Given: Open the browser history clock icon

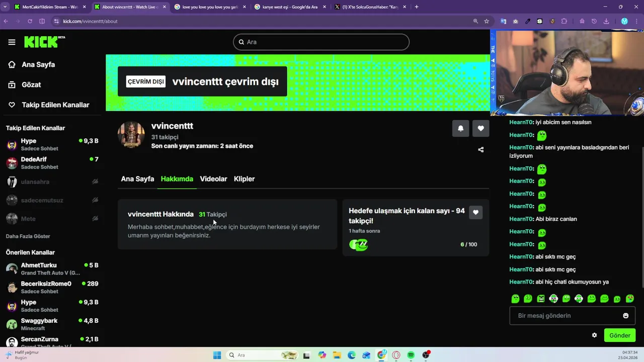Looking at the screenshot, I should pos(594,21).
